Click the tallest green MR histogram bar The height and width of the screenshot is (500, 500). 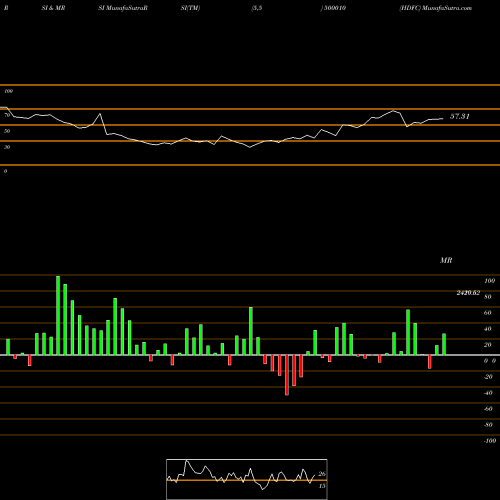58,315
